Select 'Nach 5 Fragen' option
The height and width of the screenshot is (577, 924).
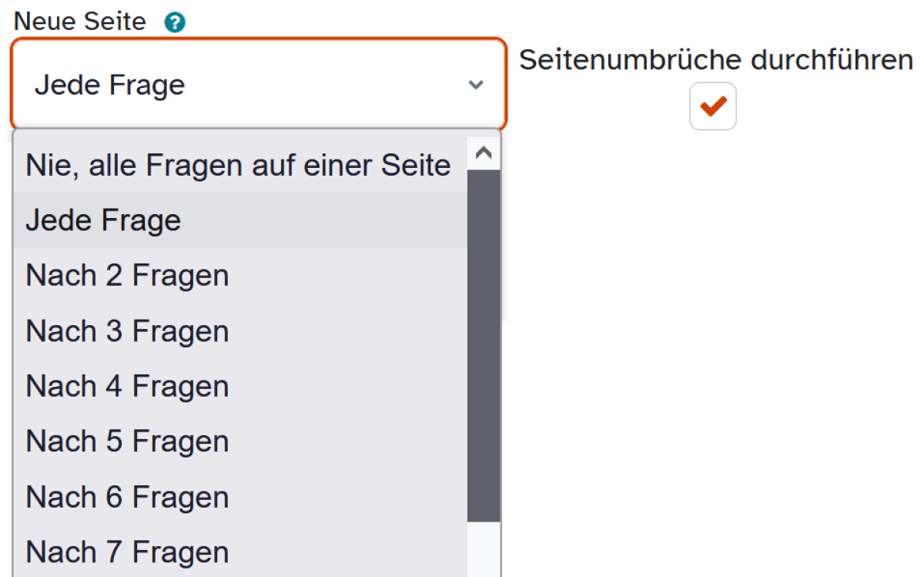(240, 441)
